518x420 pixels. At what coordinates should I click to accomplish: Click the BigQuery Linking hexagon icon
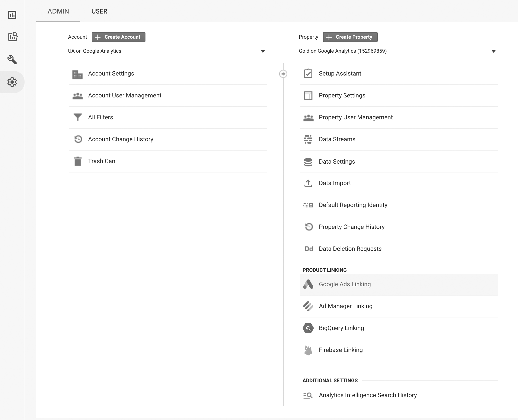click(308, 328)
